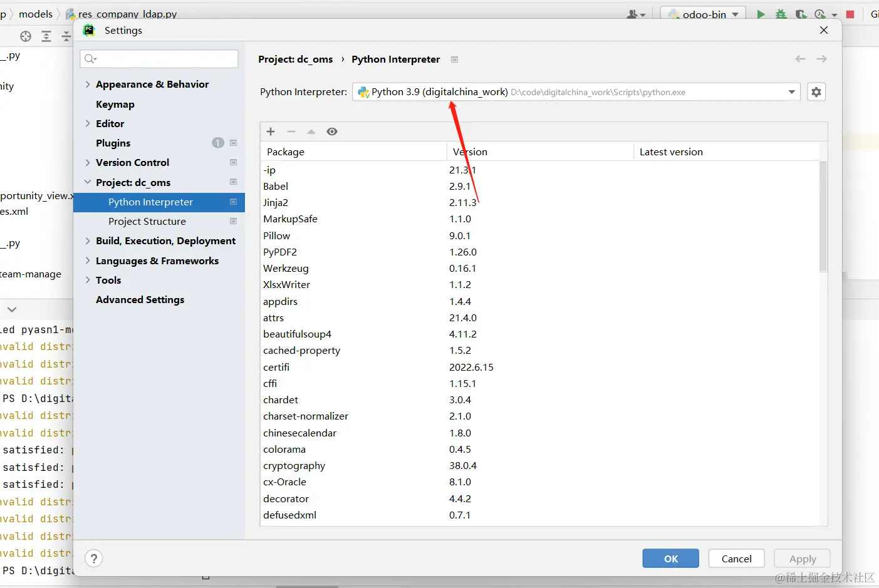879x588 pixels.
Task: Select the beautifulsoup4 package row
Action: pyautogui.click(x=540, y=334)
